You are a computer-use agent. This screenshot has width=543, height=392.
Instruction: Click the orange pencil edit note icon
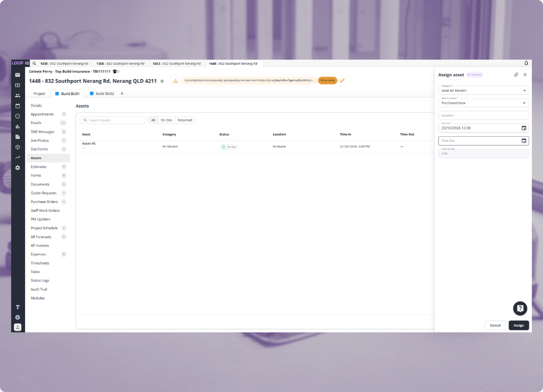[x=342, y=81]
